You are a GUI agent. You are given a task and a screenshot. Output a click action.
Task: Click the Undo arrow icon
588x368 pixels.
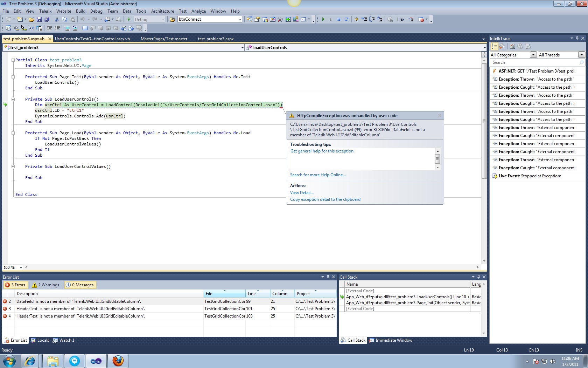[x=82, y=20]
